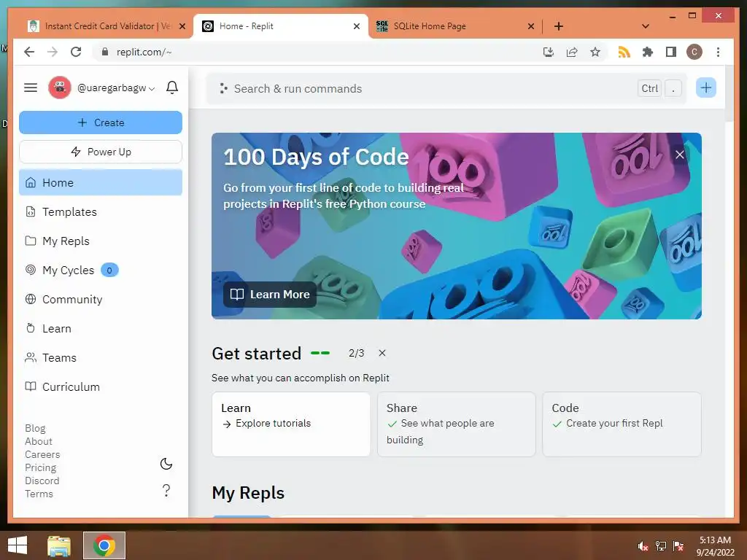Reload the Replit page
Viewport: 747px width, 560px height.
[x=76, y=52]
